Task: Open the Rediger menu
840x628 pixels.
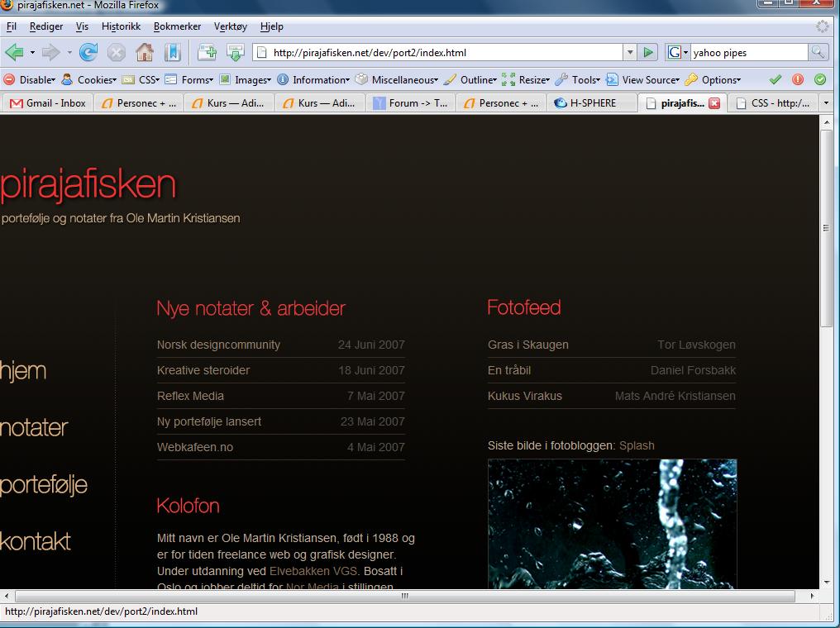Action: 46,26
